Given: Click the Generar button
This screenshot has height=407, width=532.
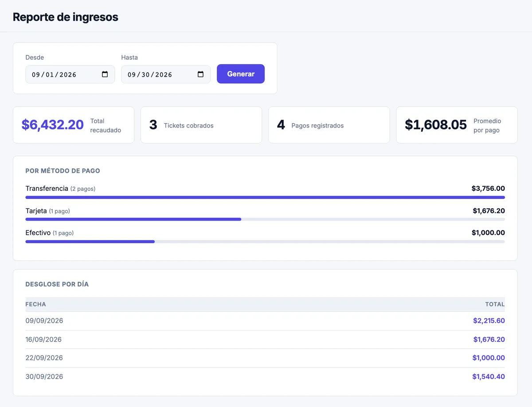Looking at the screenshot, I should (x=241, y=74).
